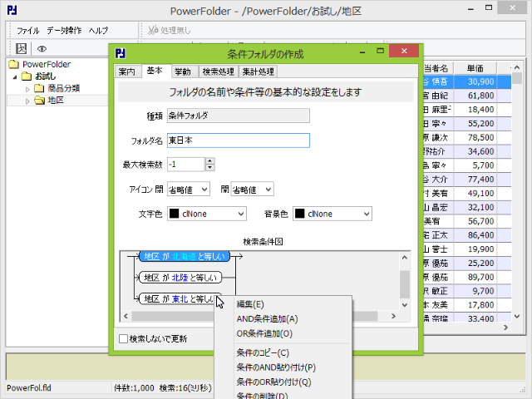Screen dimensions: 532x399
Task: Click the 当者名 column header
Action: (436, 68)
